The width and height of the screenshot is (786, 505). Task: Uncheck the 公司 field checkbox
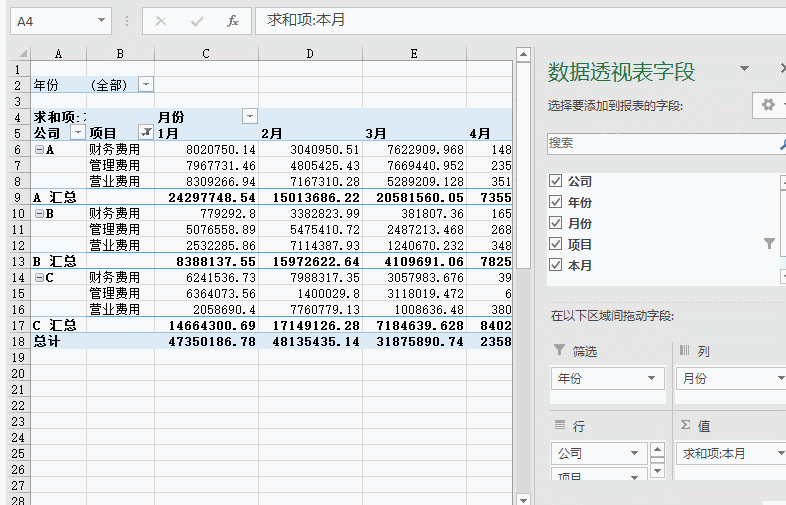point(556,181)
